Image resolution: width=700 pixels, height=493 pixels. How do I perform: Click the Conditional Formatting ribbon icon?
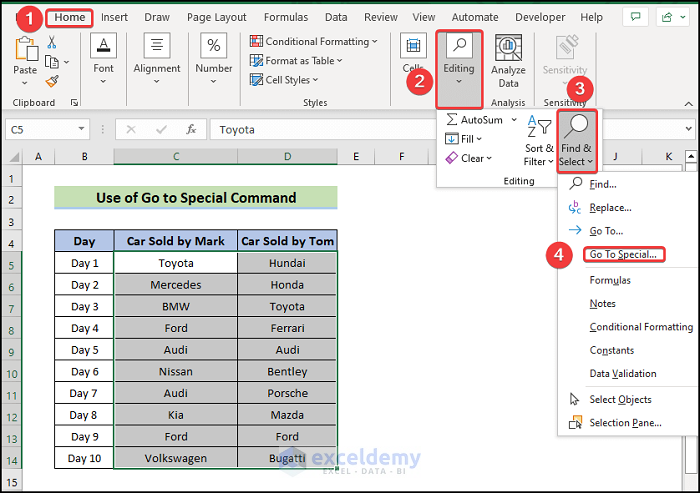click(x=256, y=42)
